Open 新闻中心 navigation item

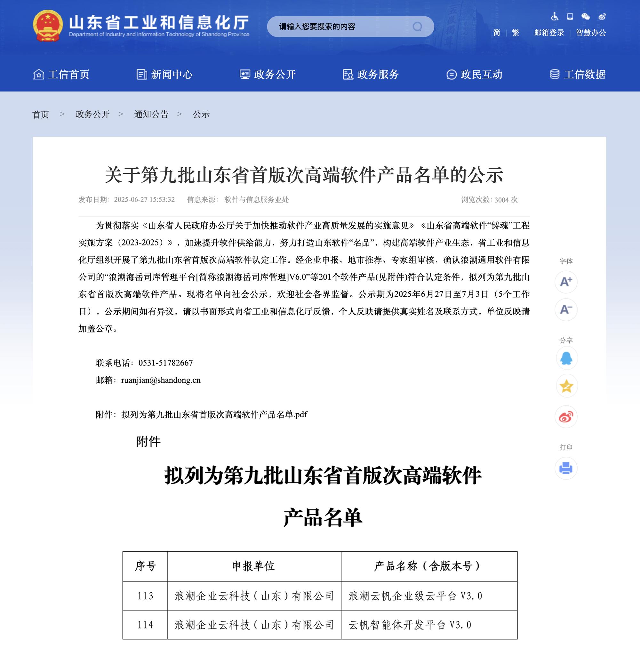(172, 74)
